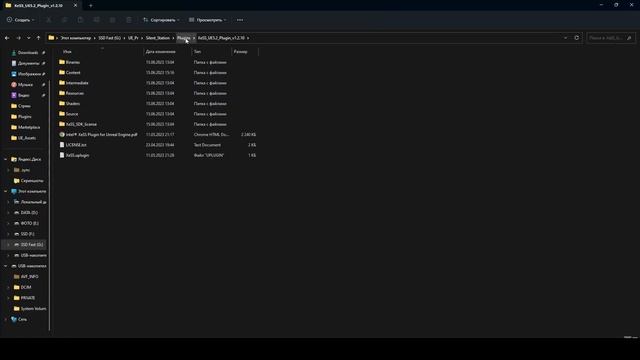Sort by the Тип (Type) column header
Image resolution: width=640 pixels, height=360 pixels.
[x=198, y=52]
